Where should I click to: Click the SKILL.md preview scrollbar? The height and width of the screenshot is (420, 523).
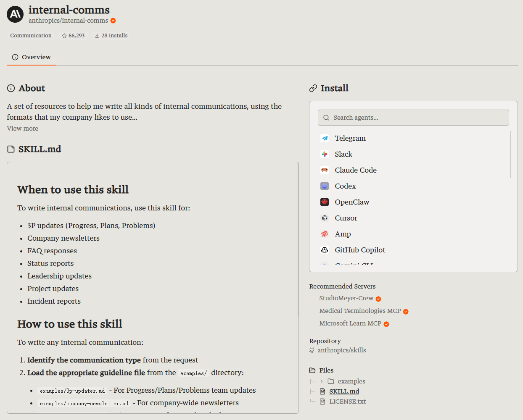298,239
